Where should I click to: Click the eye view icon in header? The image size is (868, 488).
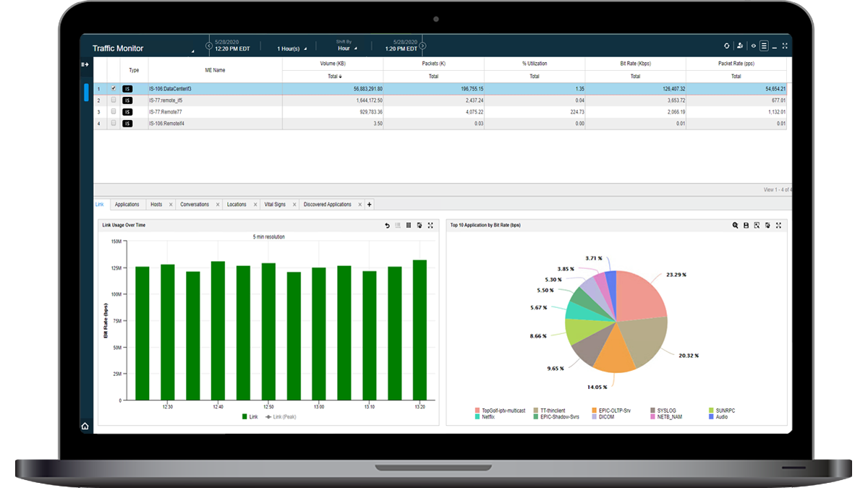[754, 46]
